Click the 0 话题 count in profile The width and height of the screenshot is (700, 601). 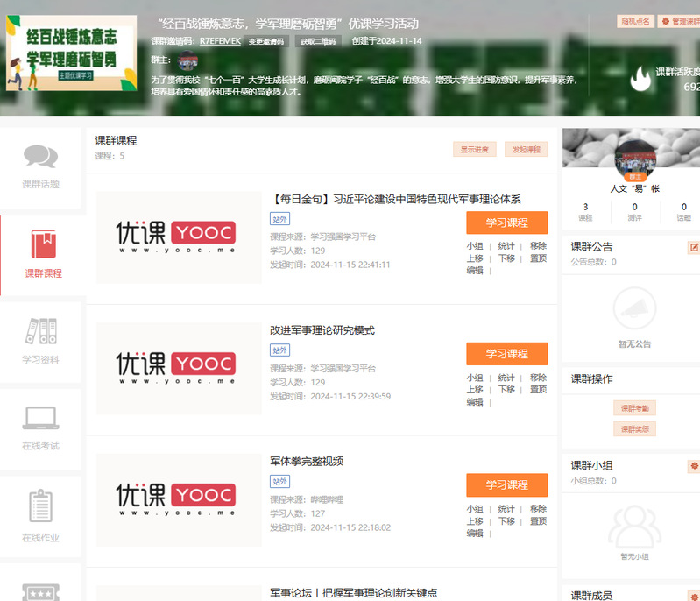pos(684,212)
